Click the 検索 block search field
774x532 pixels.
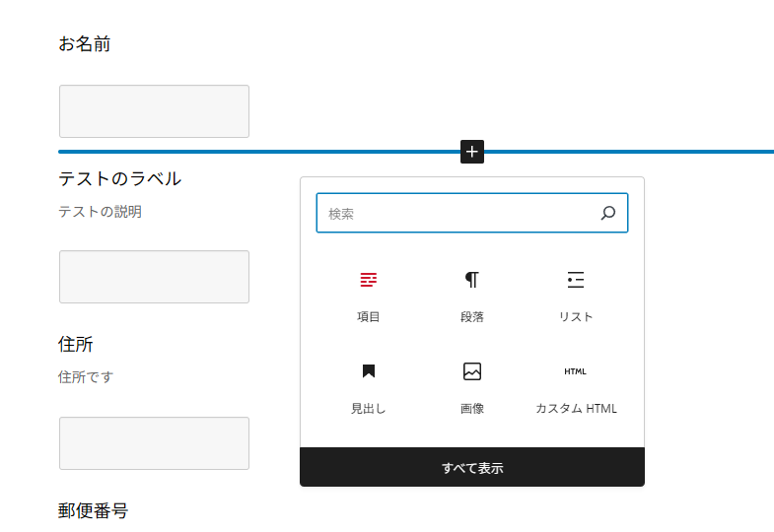point(472,213)
